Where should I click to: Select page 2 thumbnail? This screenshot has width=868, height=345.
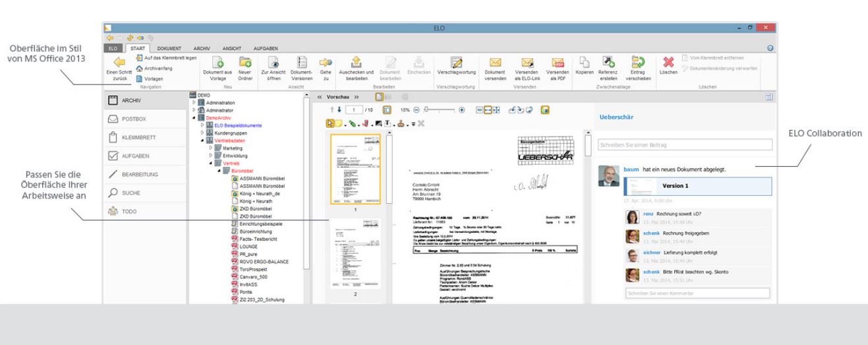coord(355,254)
